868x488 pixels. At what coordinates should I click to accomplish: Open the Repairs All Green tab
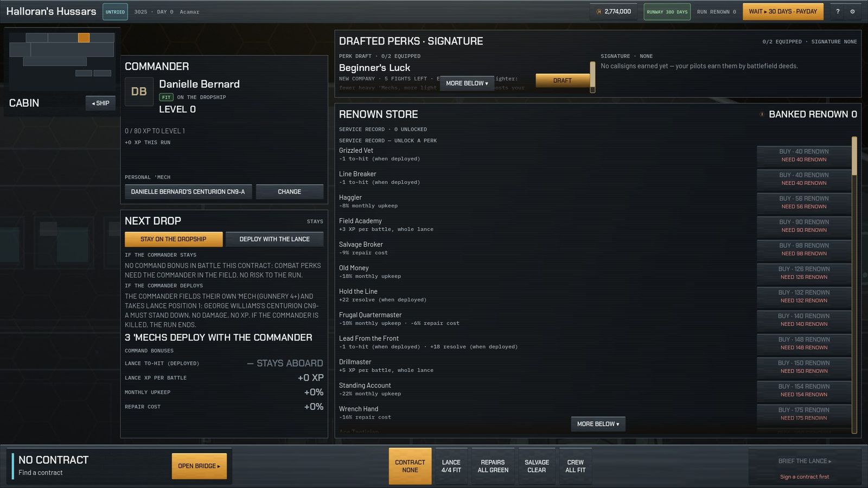point(493,466)
